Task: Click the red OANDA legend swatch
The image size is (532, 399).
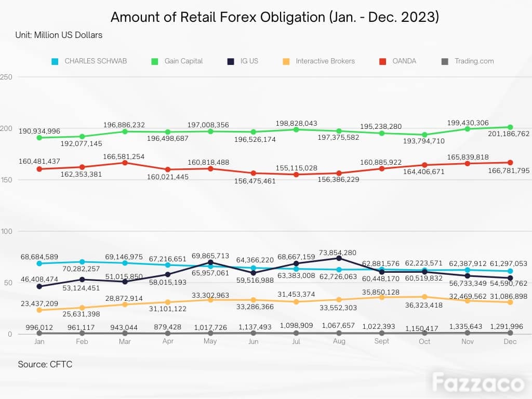Action: 383,61
